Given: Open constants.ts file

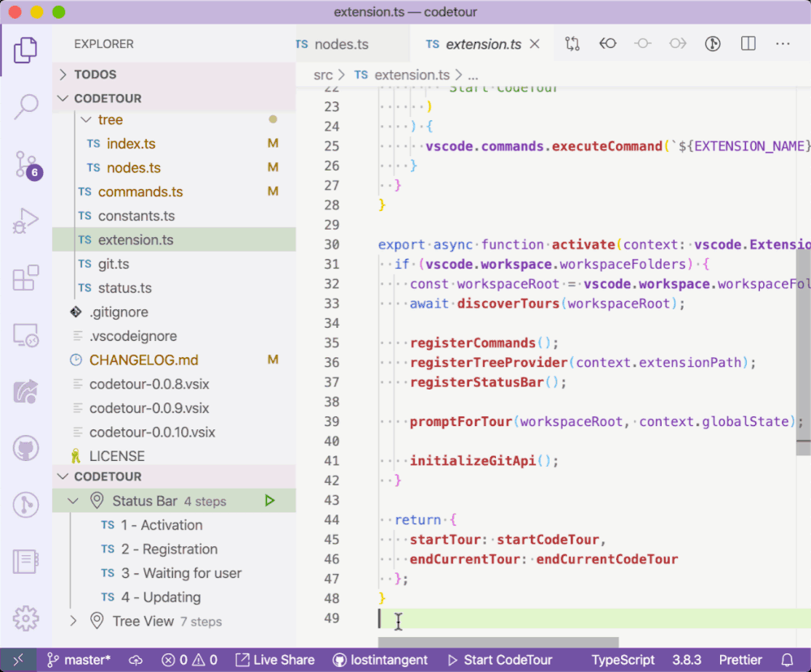Looking at the screenshot, I should [x=174, y=216].
